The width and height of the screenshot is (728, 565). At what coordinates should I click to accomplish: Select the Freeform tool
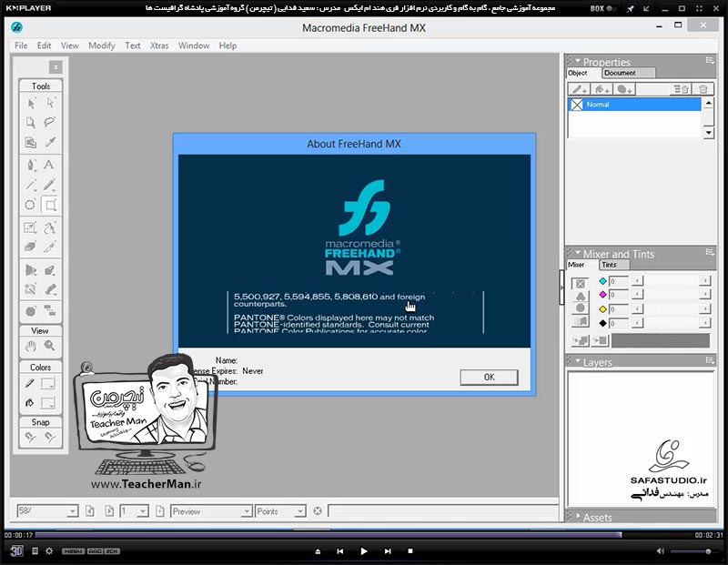click(50, 227)
